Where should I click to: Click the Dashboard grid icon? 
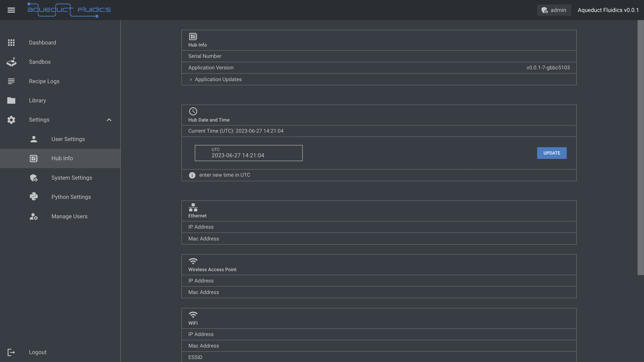(x=11, y=42)
